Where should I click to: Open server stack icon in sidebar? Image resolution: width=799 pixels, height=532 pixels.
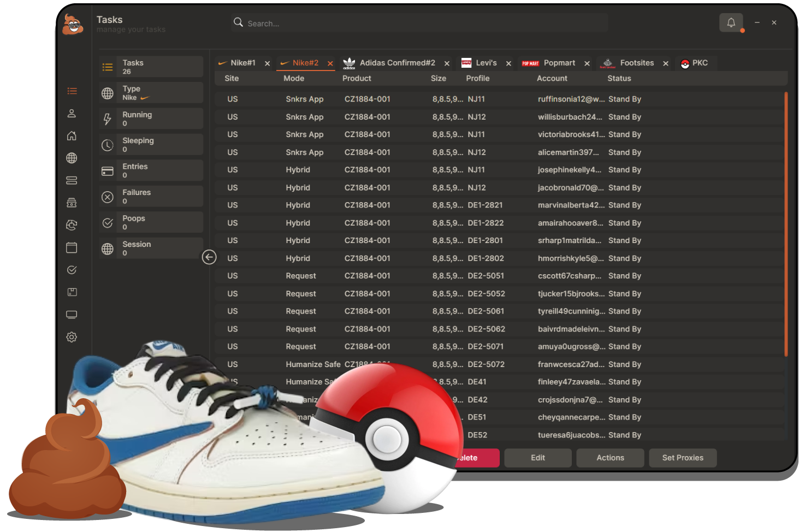click(x=72, y=180)
